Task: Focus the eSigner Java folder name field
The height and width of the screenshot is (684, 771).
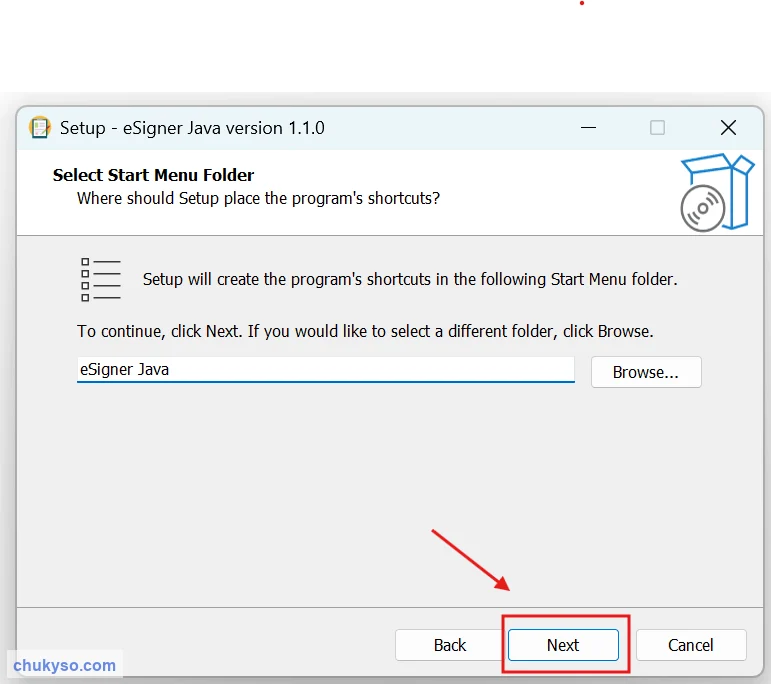Action: pyautogui.click(x=326, y=369)
